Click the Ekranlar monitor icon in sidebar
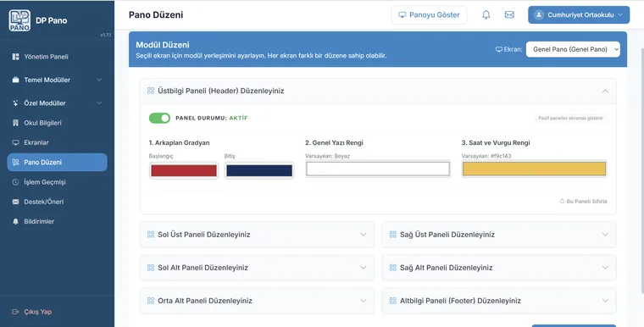 click(15, 142)
